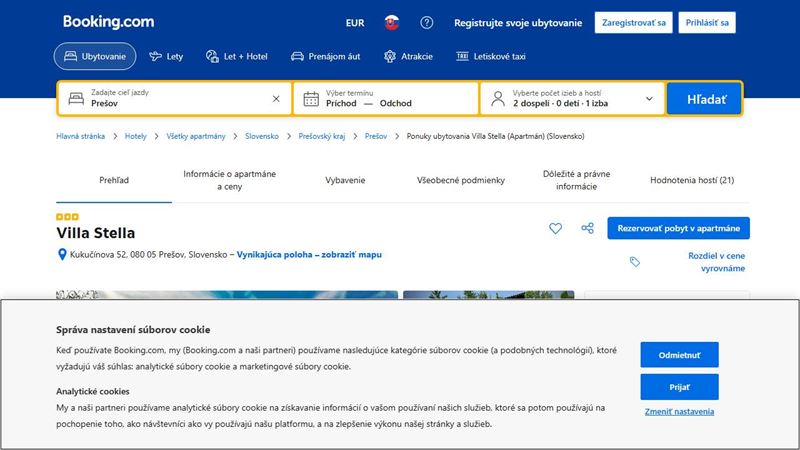800x450 pixels.
Task: Click Prihlásiť sa button
Action: pos(707,22)
